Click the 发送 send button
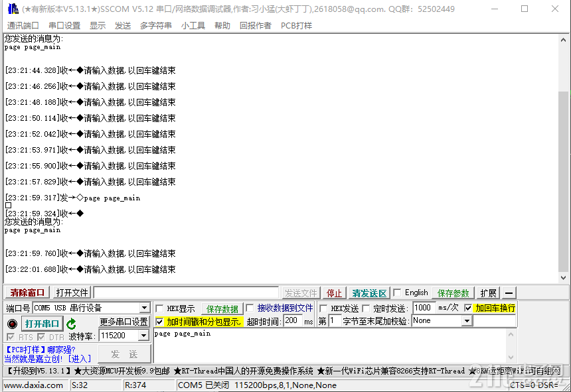571x392 pixels. point(124,354)
